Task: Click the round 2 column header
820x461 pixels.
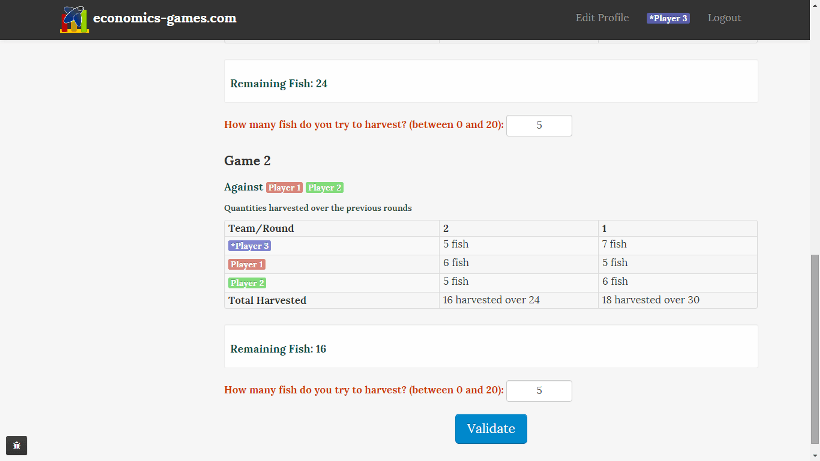Action: 519,228
